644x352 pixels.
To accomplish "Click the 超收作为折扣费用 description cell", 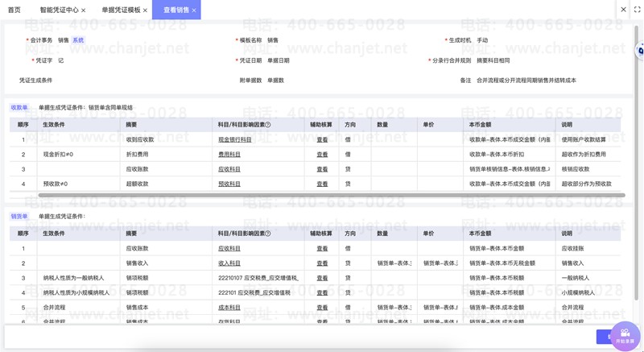I will click(583, 155).
